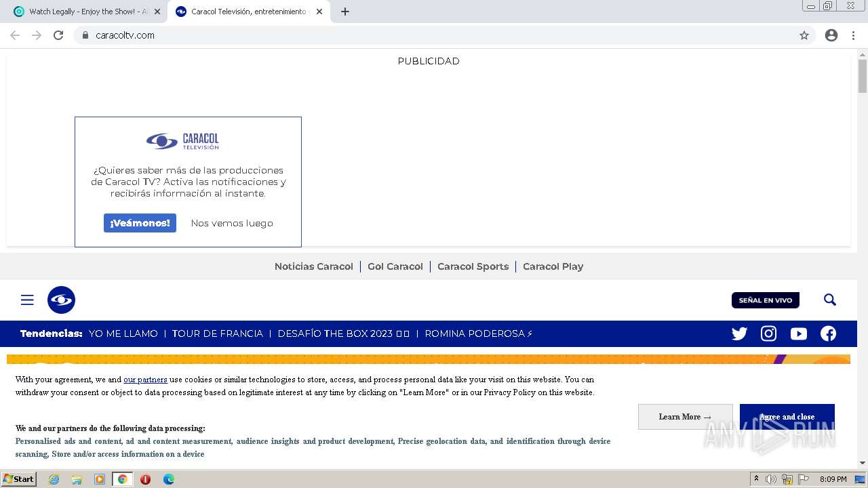Open network tray icon
Screen dimensions: 868x488
tap(787, 479)
